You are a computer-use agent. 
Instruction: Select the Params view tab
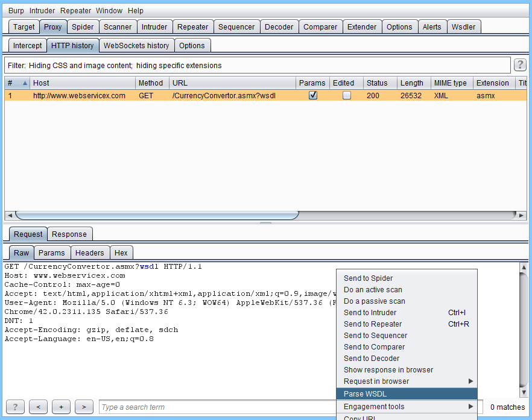52,253
